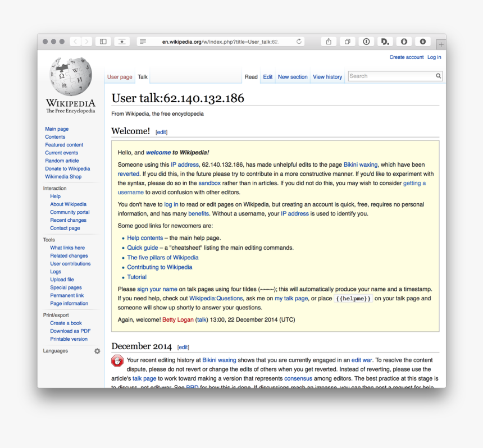Click the downloads arrow icon in toolbar

click(x=422, y=42)
